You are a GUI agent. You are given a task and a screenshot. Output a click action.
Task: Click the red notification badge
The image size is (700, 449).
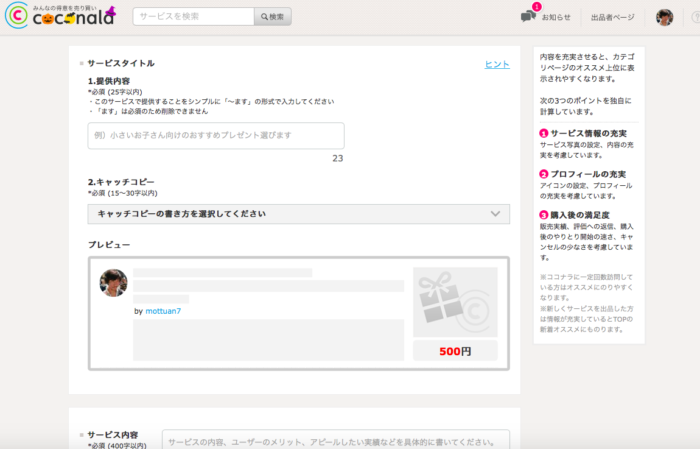pos(537,7)
